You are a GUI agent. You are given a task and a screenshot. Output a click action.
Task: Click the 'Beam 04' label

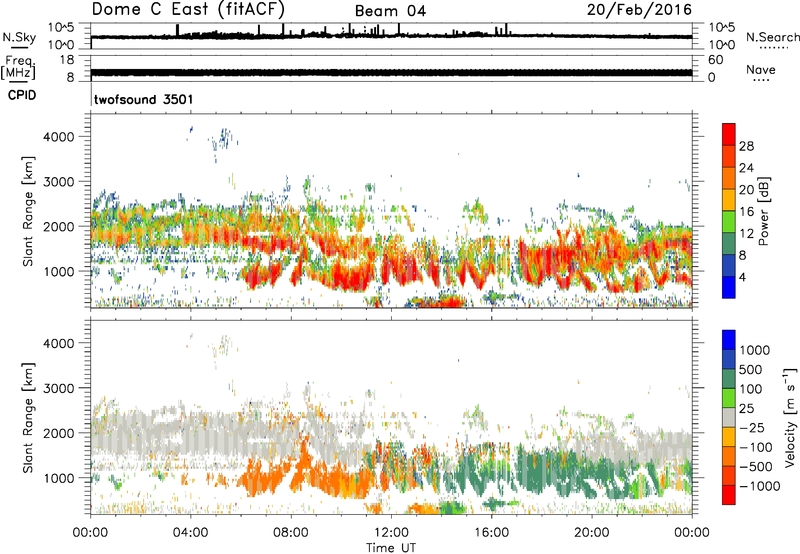(x=390, y=11)
